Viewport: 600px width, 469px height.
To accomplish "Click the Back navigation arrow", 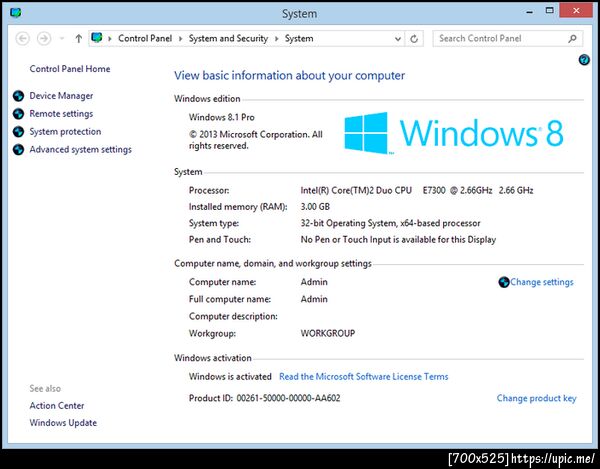I will click(23, 39).
